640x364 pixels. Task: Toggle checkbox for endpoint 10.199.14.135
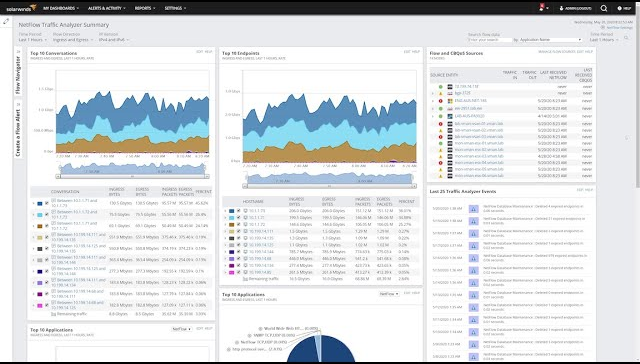pos(239,238)
